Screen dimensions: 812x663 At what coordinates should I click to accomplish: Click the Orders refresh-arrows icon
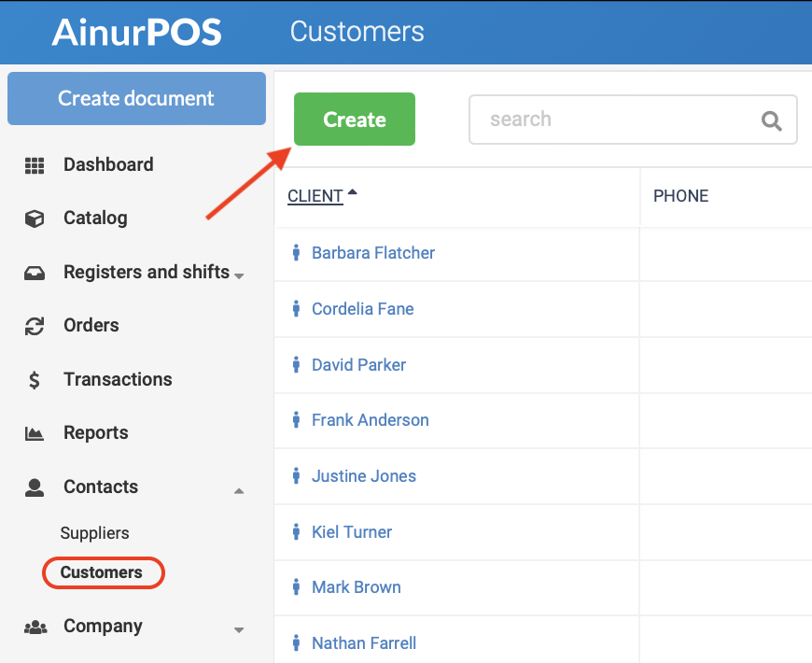pos(35,326)
